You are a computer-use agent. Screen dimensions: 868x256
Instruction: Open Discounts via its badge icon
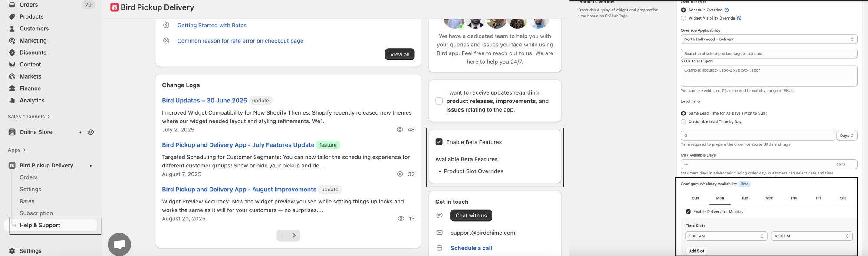pyautogui.click(x=12, y=53)
